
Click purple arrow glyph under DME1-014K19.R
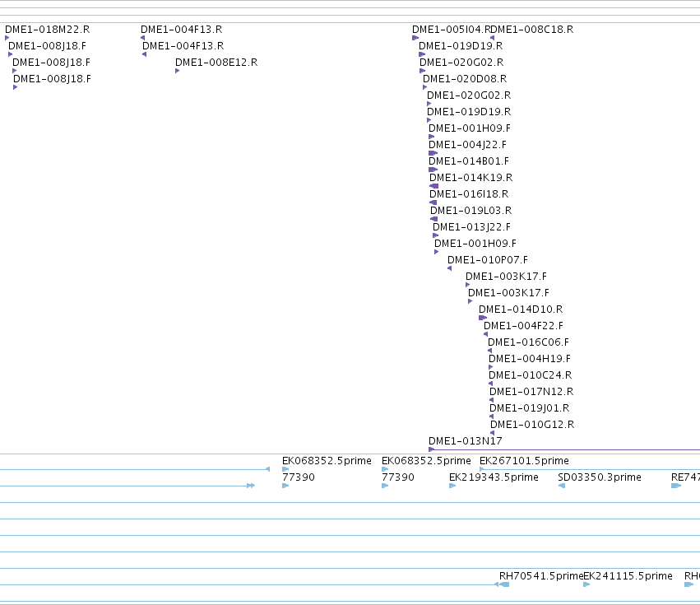click(x=434, y=186)
